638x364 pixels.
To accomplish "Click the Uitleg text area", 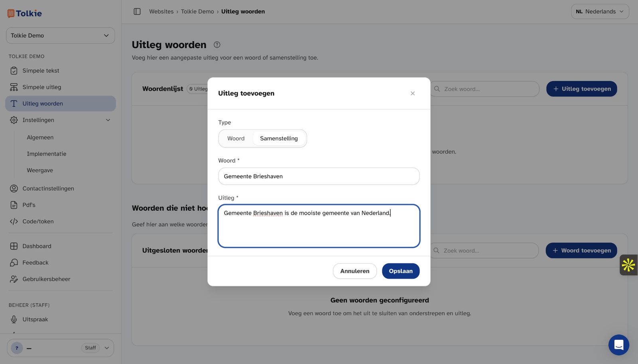I will pyautogui.click(x=319, y=226).
